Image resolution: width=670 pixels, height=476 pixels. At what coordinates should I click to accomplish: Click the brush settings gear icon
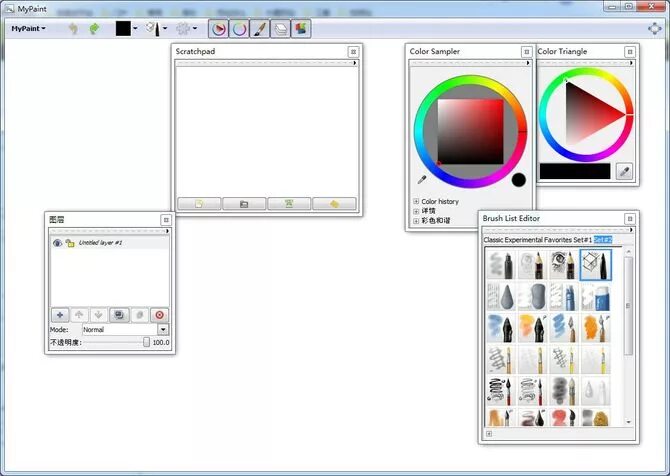click(x=183, y=29)
